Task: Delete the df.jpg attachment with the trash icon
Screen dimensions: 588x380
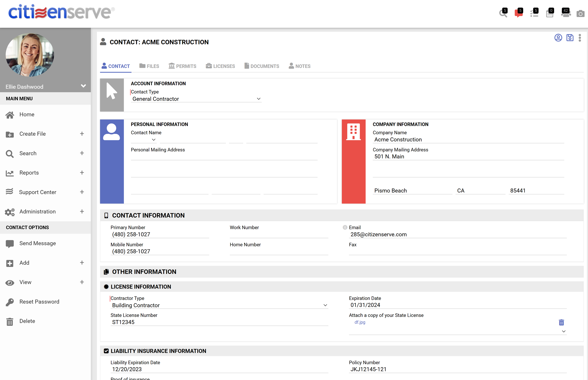Action: 561,322
